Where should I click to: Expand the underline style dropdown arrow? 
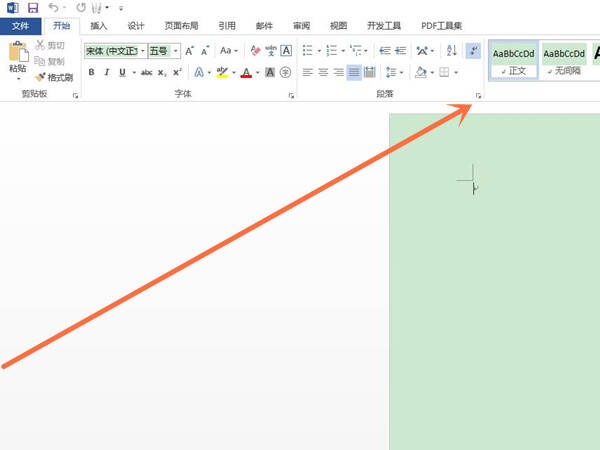134,72
